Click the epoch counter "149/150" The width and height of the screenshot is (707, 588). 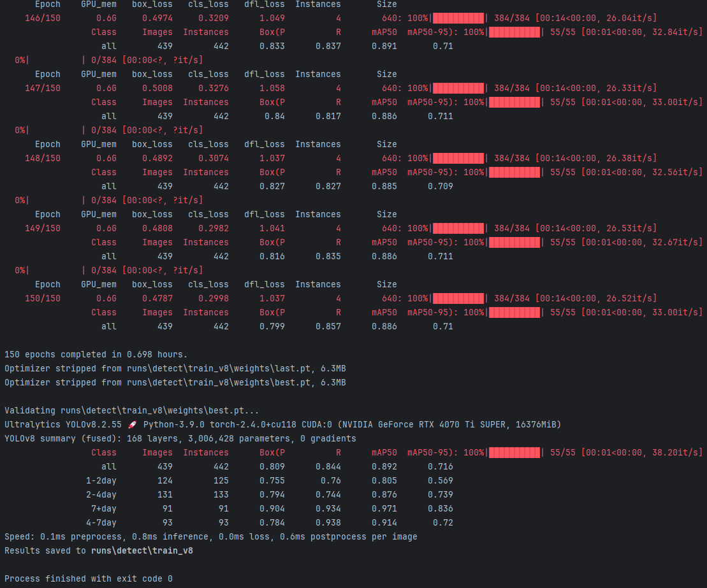pyautogui.click(x=42, y=229)
